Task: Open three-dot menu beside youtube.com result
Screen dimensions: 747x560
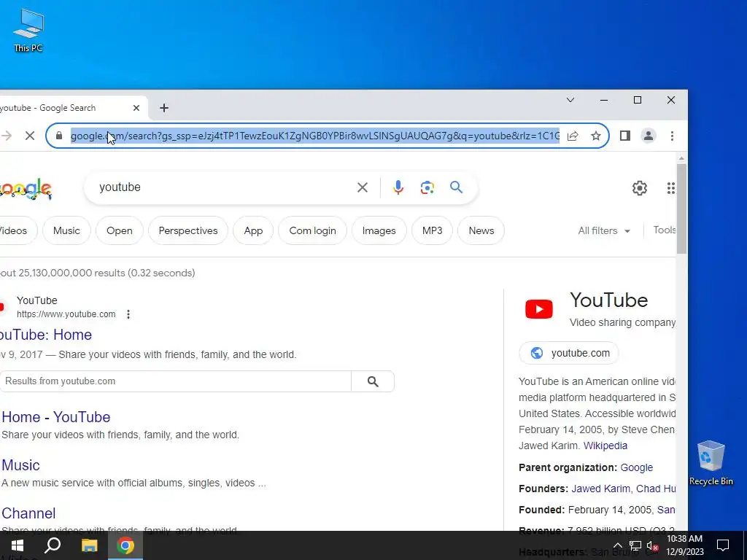Action: (128, 314)
